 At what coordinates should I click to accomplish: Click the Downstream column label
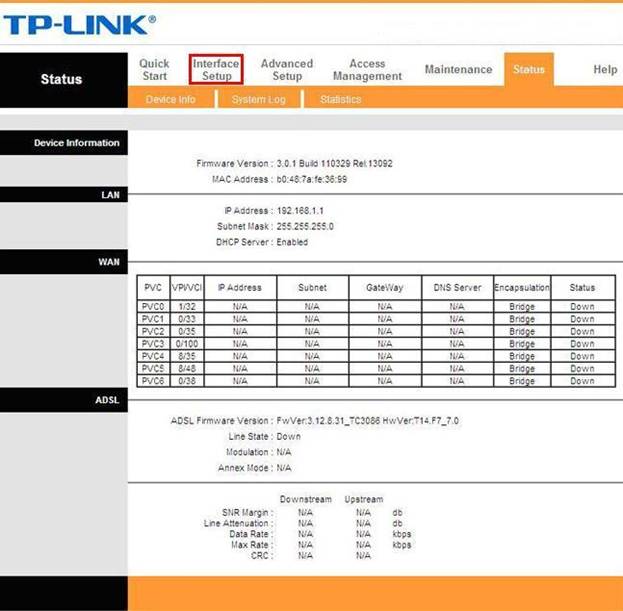pyautogui.click(x=306, y=499)
